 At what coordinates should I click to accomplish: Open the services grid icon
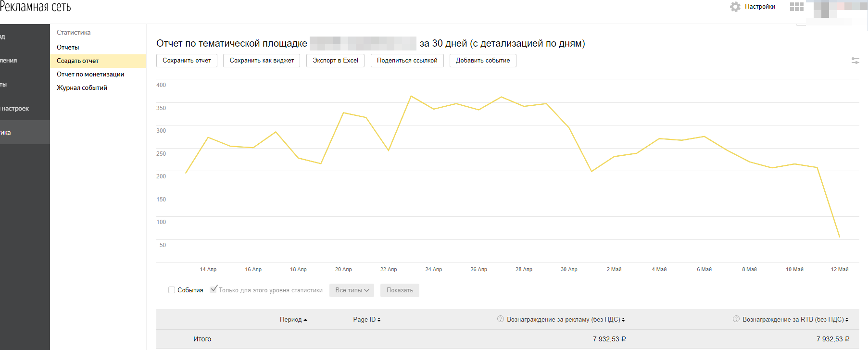pos(796,7)
